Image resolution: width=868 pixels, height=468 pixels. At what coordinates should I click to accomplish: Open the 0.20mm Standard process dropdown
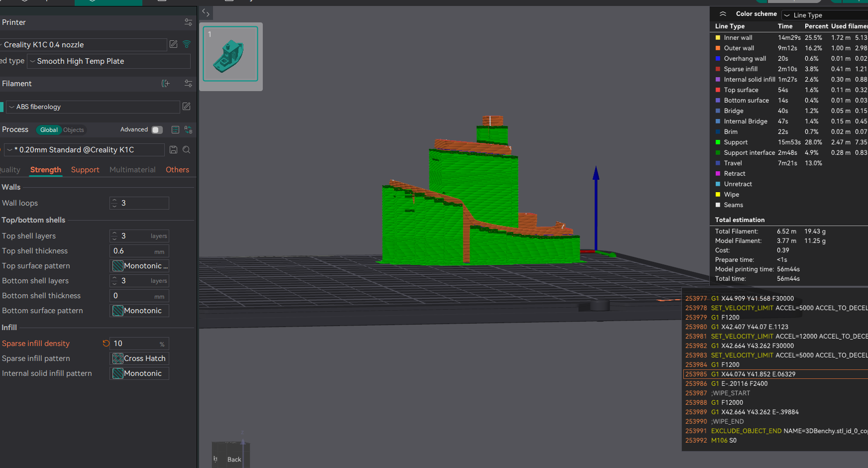coord(84,150)
